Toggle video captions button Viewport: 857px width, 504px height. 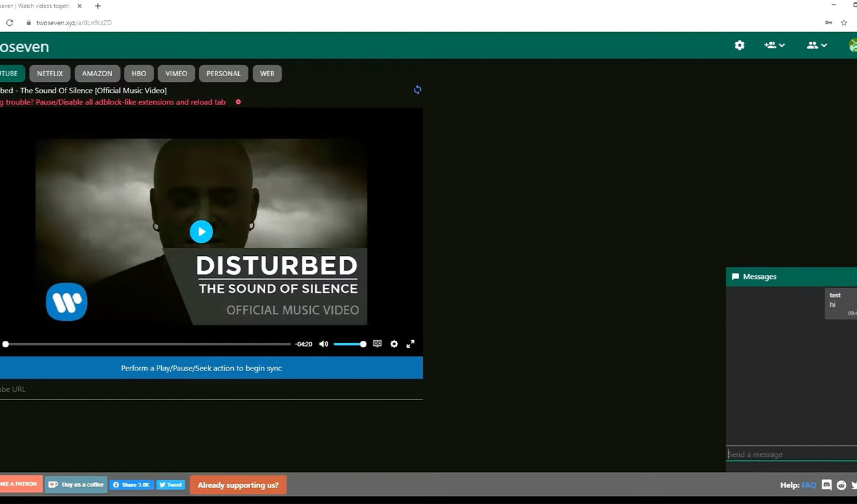(377, 344)
